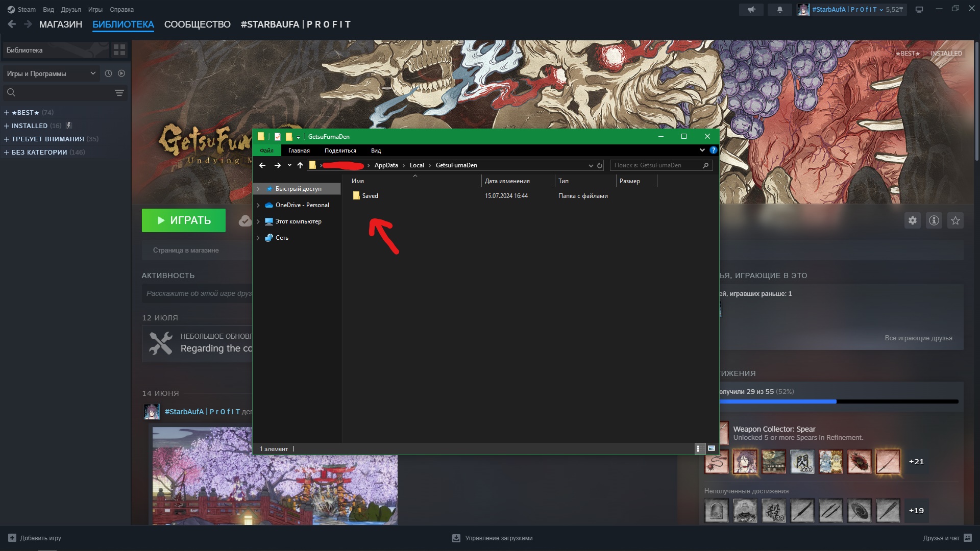This screenshot has height=551, width=980.
Task: Open the library filter options icon
Action: point(119,93)
